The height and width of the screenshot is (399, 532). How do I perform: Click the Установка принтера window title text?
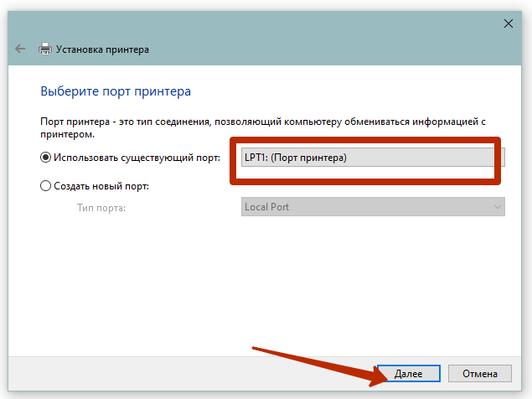102,49
